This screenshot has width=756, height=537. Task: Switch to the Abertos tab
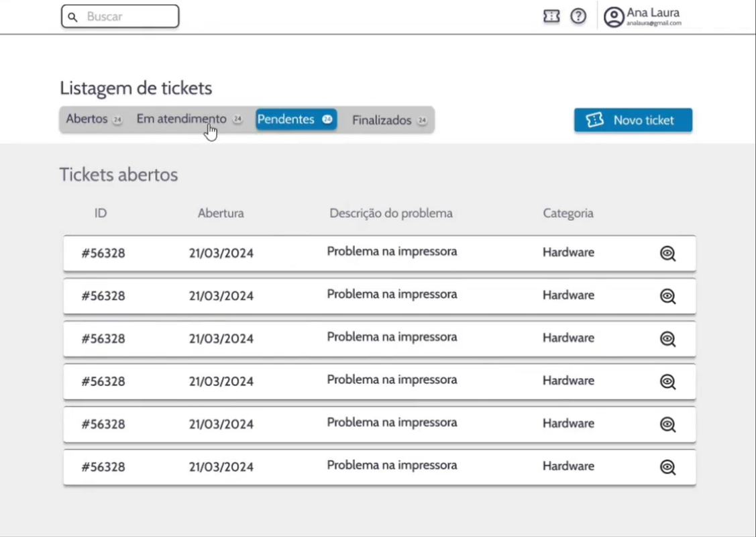[x=94, y=119]
